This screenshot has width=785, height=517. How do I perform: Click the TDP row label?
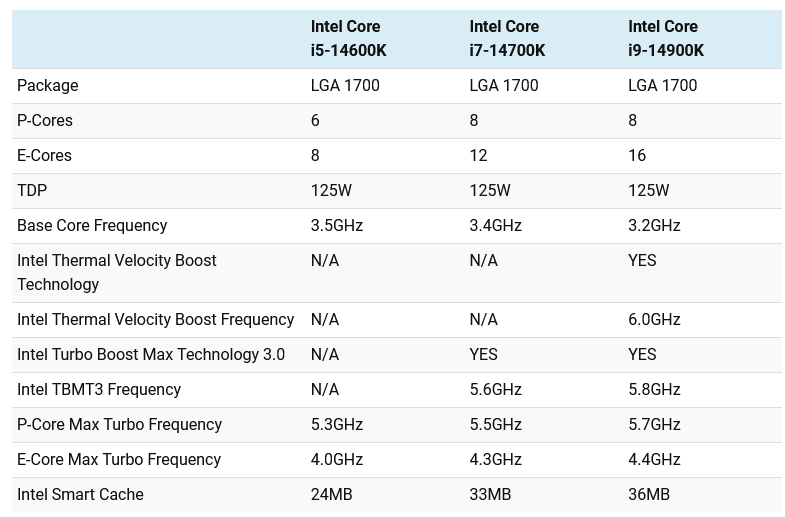click(x=32, y=191)
